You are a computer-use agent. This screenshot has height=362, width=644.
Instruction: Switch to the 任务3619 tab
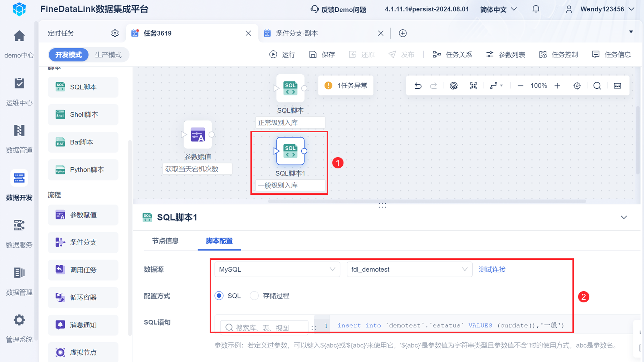(192, 33)
